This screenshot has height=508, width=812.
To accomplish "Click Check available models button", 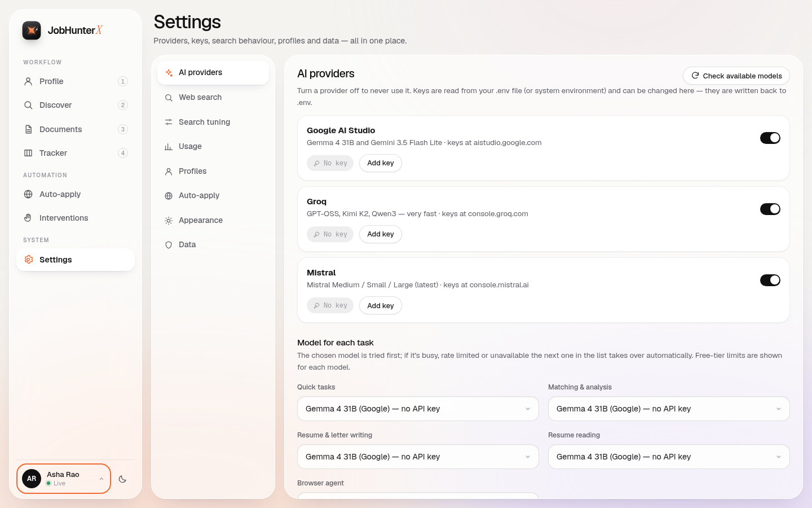I will [736, 76].
